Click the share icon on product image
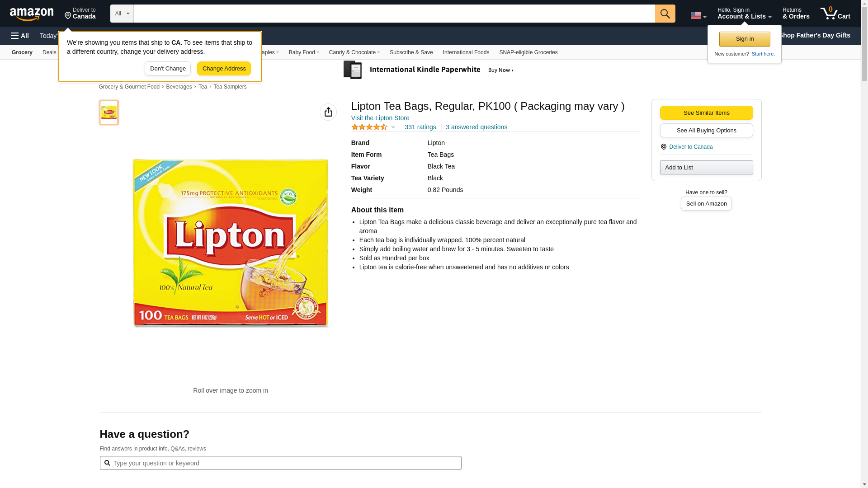The width and height of the screenshot is (868, 488). coord(328,112)
